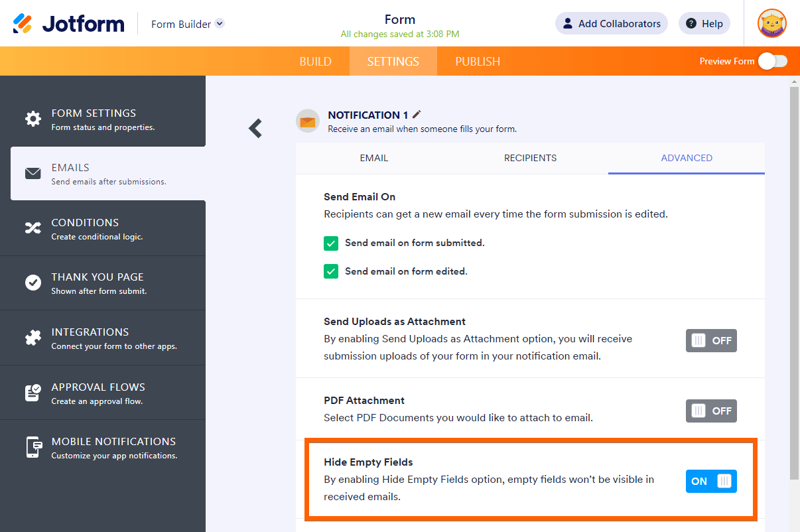Uncheck Send email on form submitted

tap(331, 243)
